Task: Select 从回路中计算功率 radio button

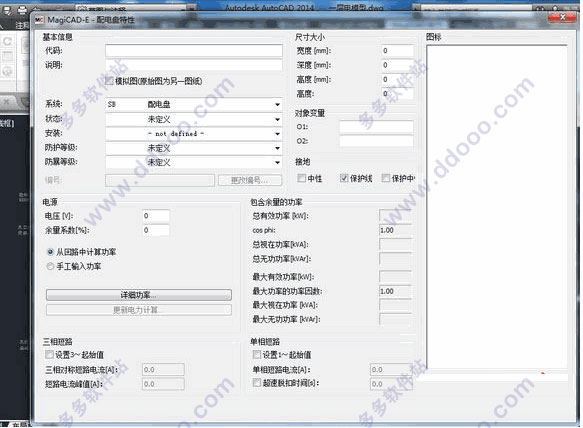Action: pyautogui.click(x=50, y=252)
